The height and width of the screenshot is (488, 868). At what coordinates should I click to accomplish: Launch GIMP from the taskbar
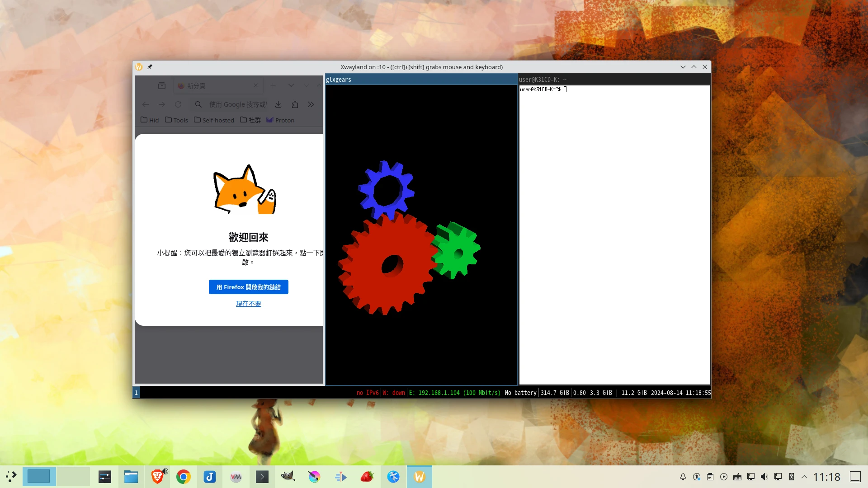tap(288, 477)
